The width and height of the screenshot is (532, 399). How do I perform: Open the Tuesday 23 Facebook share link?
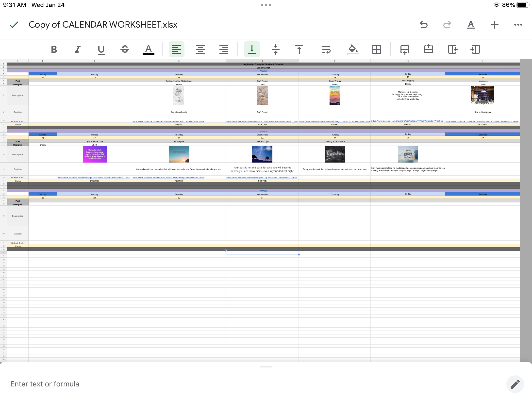[168, 178]
